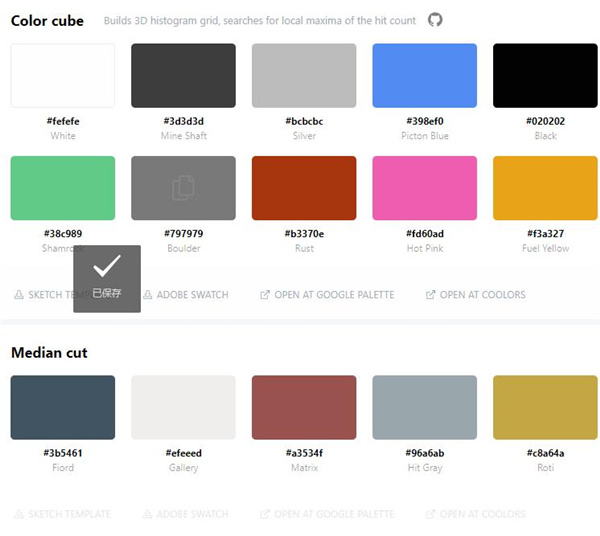The height and width of the screenshot is (536, 600).
Task: Pick the Matrix #a3534f swatch
Action: click(304, 407)
